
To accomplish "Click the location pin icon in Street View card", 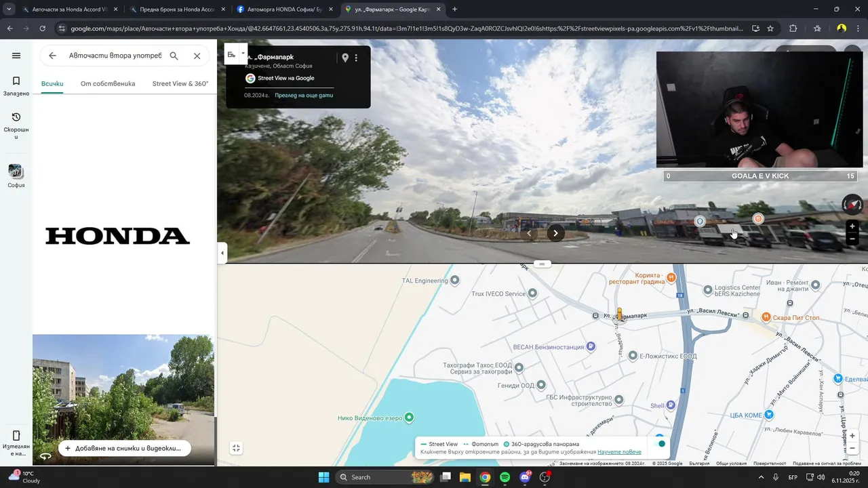I will (x=345, y=58).
